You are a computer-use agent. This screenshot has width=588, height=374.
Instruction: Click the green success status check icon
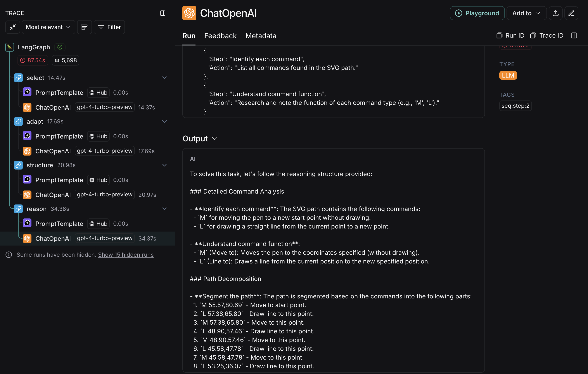click(x=60, y=47)
